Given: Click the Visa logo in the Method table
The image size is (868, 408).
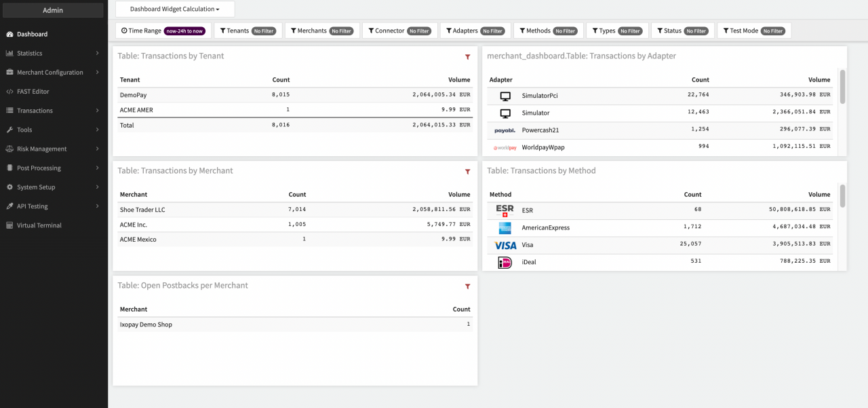Looking at the screenshot, I should (x=505, y=245).
